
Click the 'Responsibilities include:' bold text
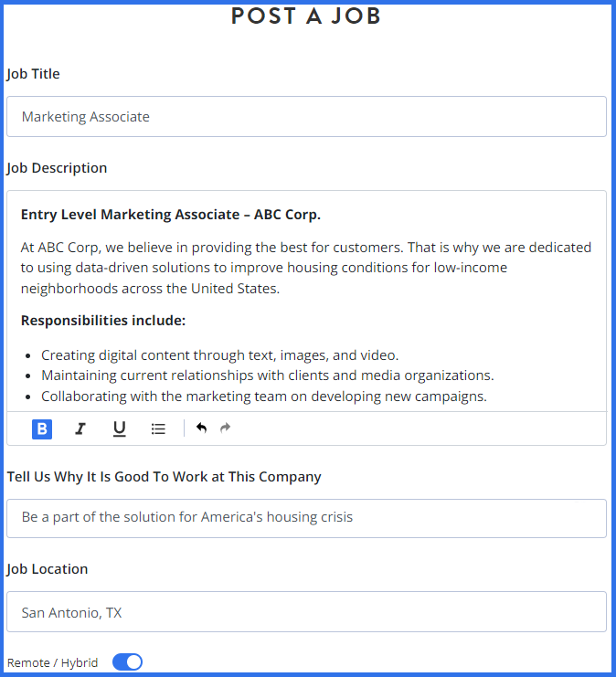pos(103,321)
